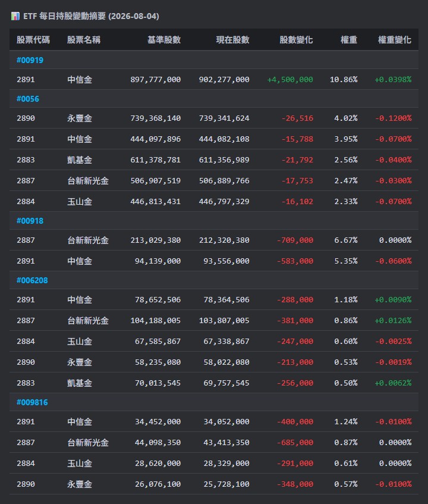Select the -15,788 share change cell
428x504 pixels.
[x=297, y=139]
